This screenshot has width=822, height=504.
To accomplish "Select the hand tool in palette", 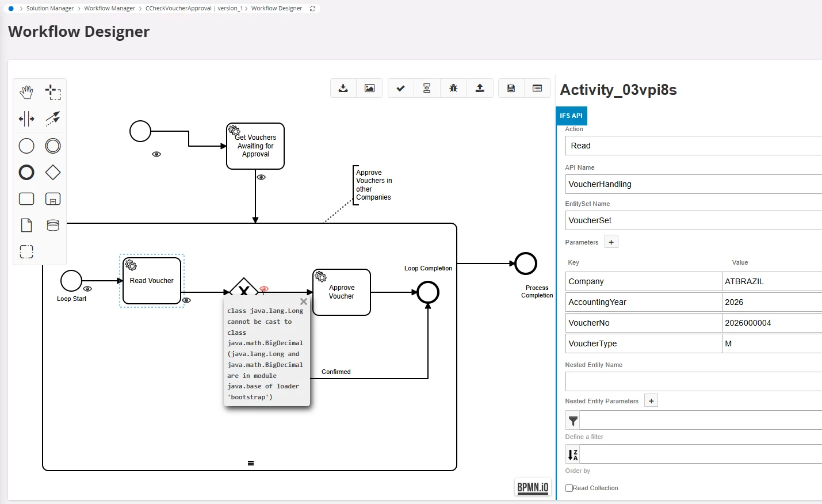I will (x=26, y=92).
